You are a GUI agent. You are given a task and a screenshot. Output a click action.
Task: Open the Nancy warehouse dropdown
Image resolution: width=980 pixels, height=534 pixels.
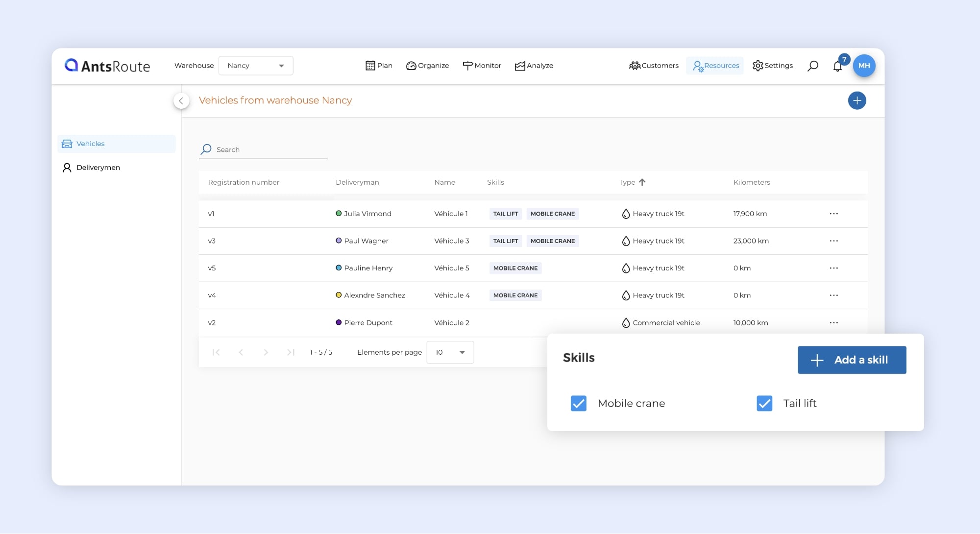click(256, 66)
